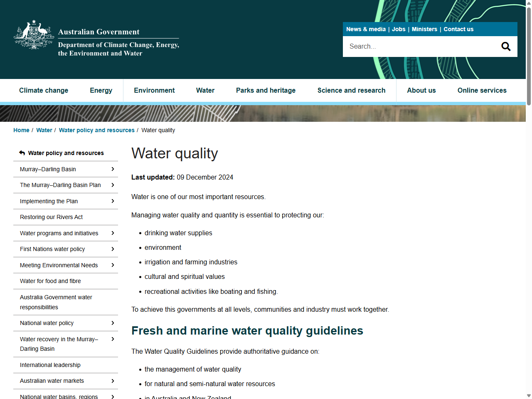
Task: Expand the Murray–Darling Basin sidebar item
Action: click(x=112, y=169)
